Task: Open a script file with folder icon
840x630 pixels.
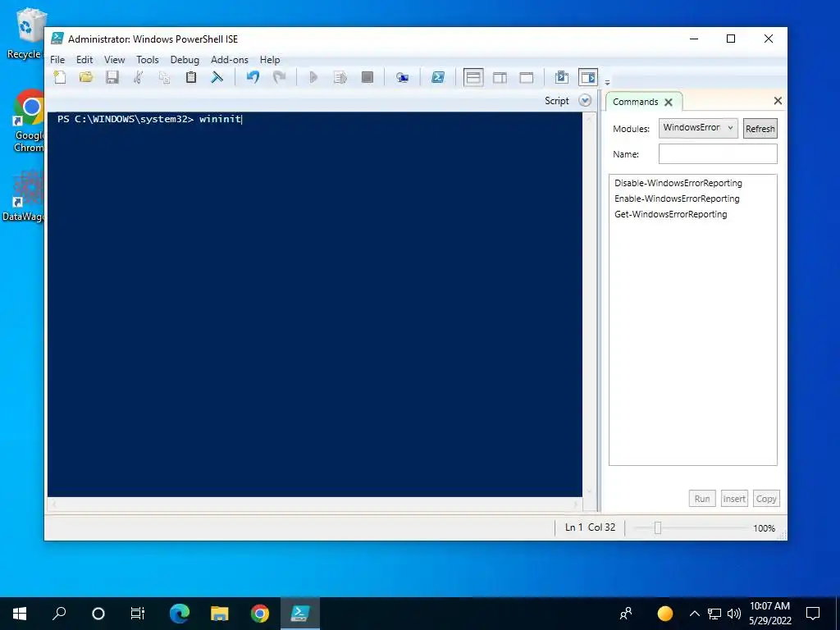Action: 86,77
